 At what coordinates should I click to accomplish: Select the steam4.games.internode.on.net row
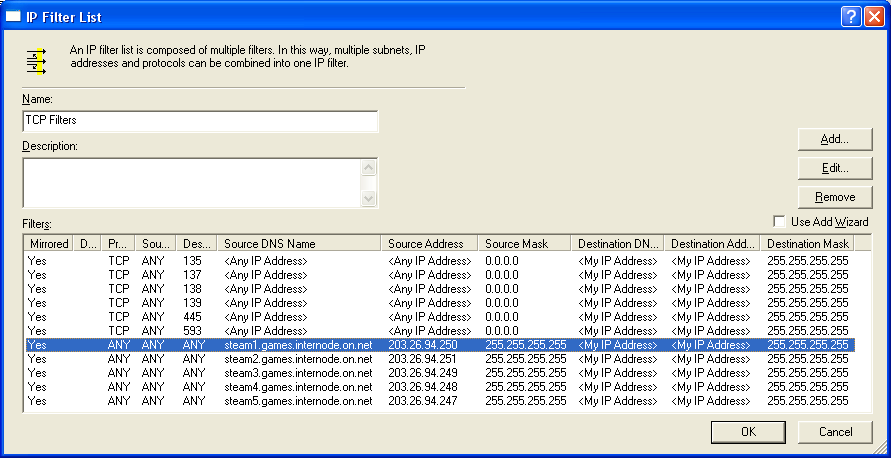pyautogui.click(x=439, y=387)
